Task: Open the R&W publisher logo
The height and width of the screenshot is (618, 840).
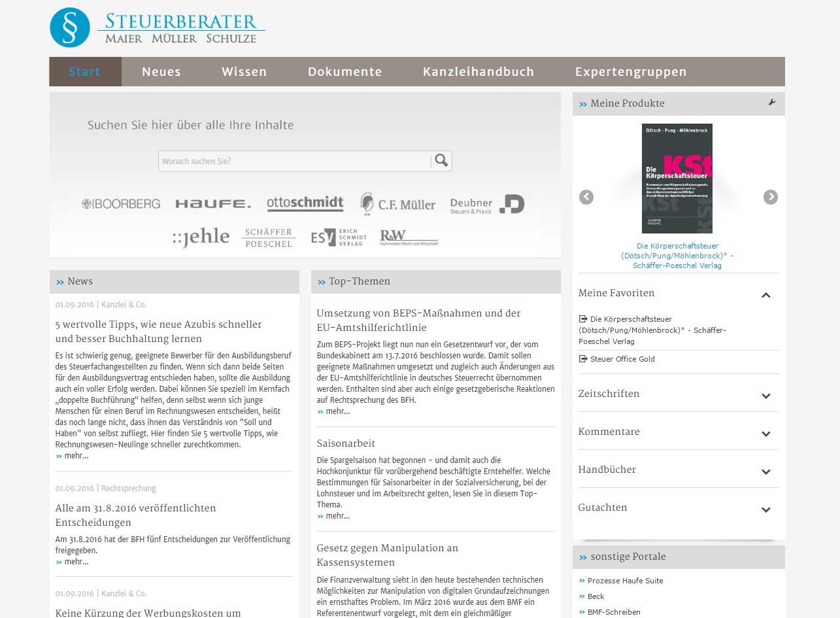Action: tap(409, 238)
